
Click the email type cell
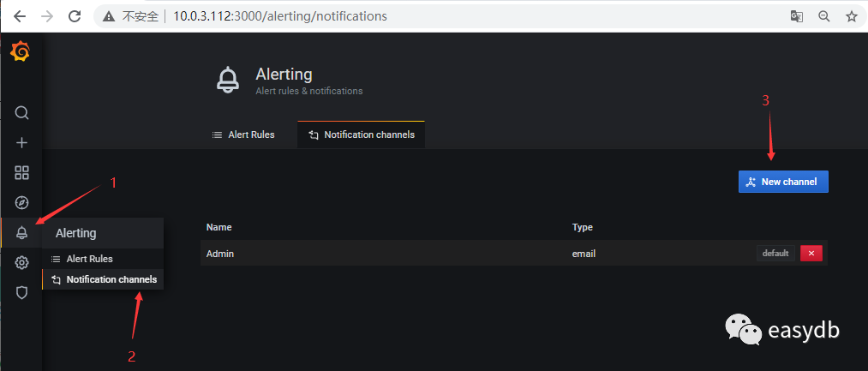point(584,254)
